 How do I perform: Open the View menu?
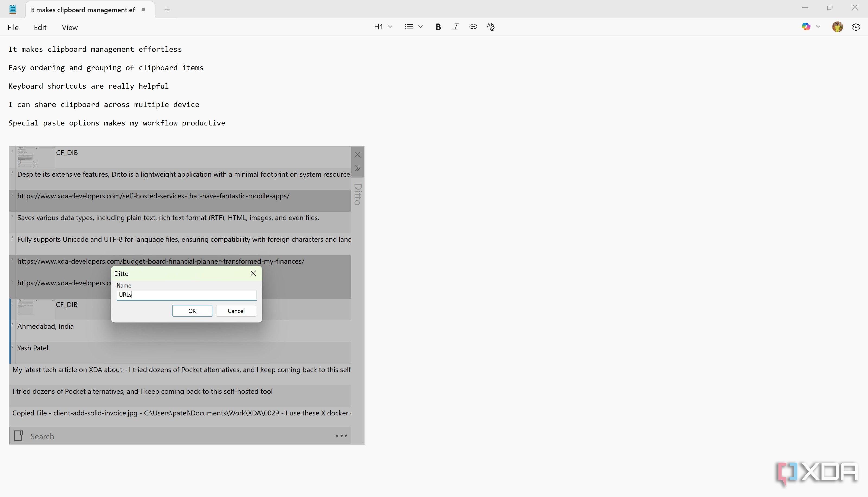[x=70, y=27]
